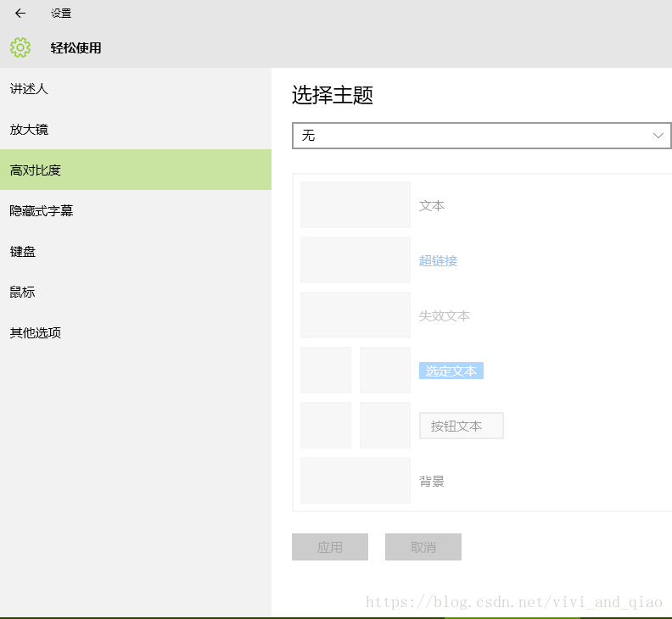
Task: Open the 隐藏式字幕 section
Action: pyautogui.click(x=136, y=211)
